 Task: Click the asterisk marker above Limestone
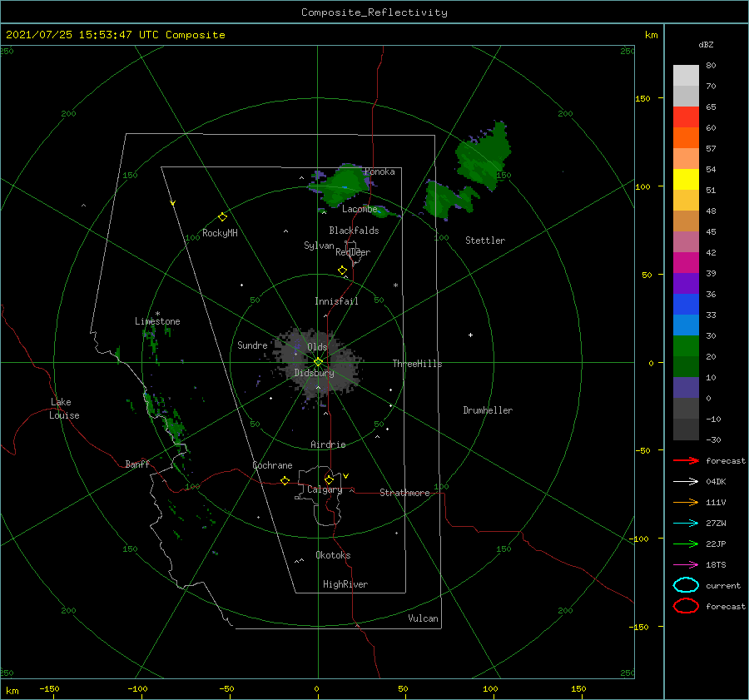tap(157, 314)
